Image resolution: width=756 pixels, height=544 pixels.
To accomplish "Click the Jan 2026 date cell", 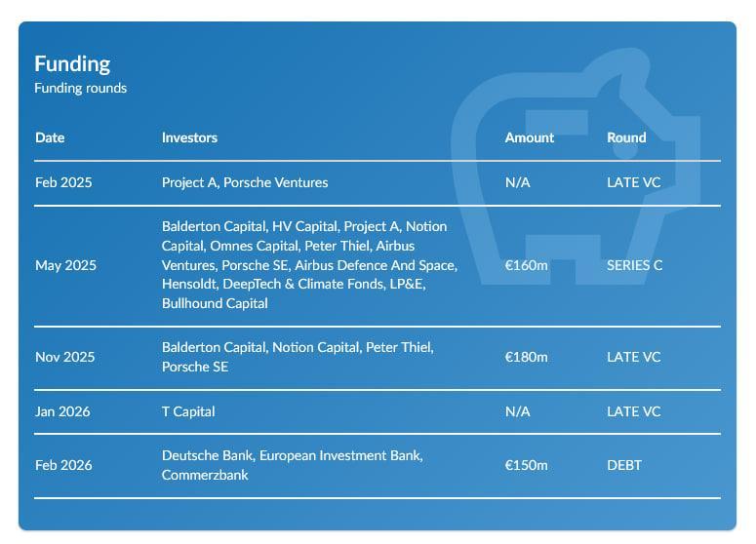I will [62, 411].
